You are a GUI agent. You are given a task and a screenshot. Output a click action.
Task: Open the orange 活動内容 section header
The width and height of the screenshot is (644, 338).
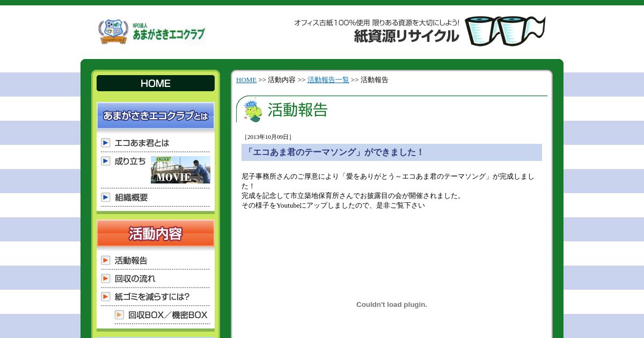point(156,234)
